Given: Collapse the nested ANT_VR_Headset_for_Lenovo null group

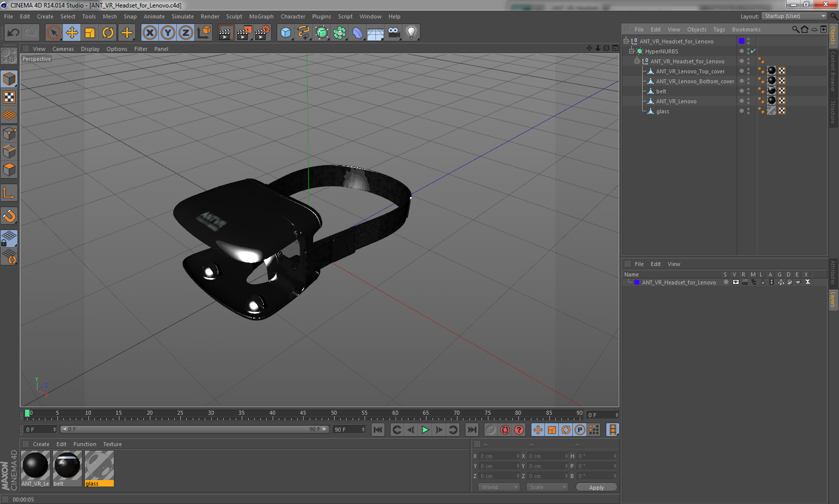Looking at the screenshot, I should click(637, 61).
